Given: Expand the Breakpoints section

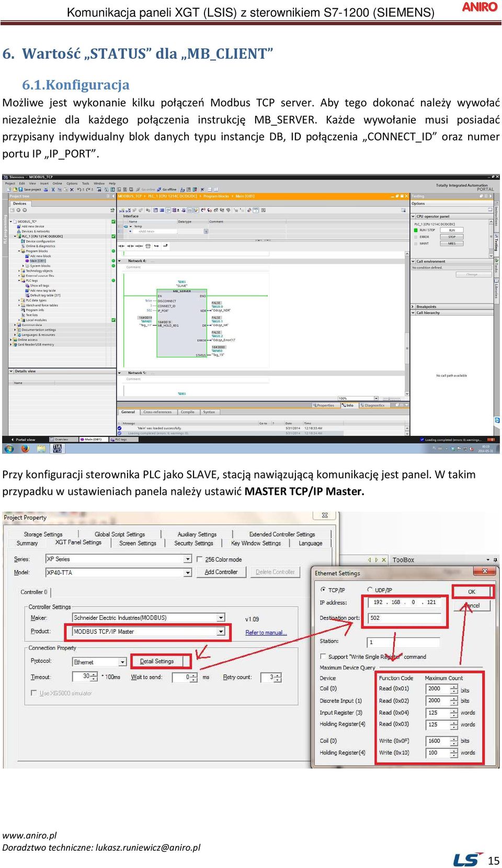Looking at the screenshot, I should click(x=414, y=307).
